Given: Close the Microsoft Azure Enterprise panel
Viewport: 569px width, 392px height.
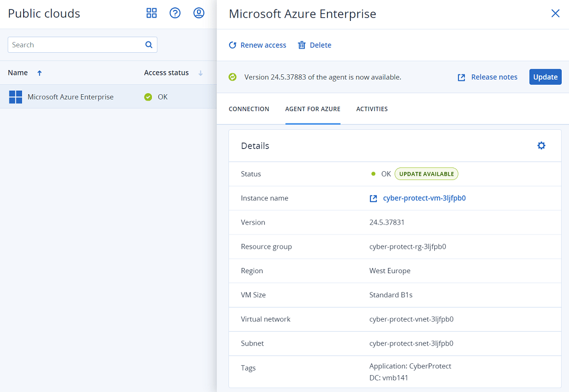Looking at the screenshot, I should tap(555, 14).
